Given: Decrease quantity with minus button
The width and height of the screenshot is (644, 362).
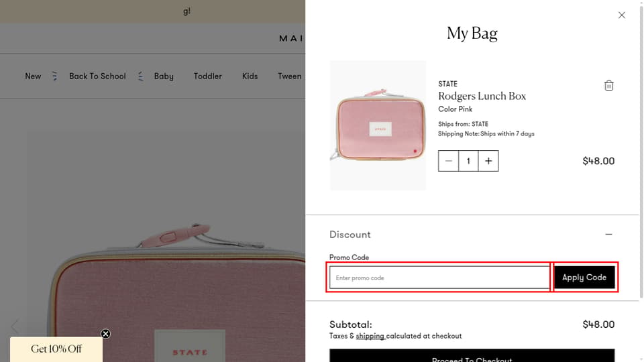Looking at the screenshot, I should click(448, 161).
